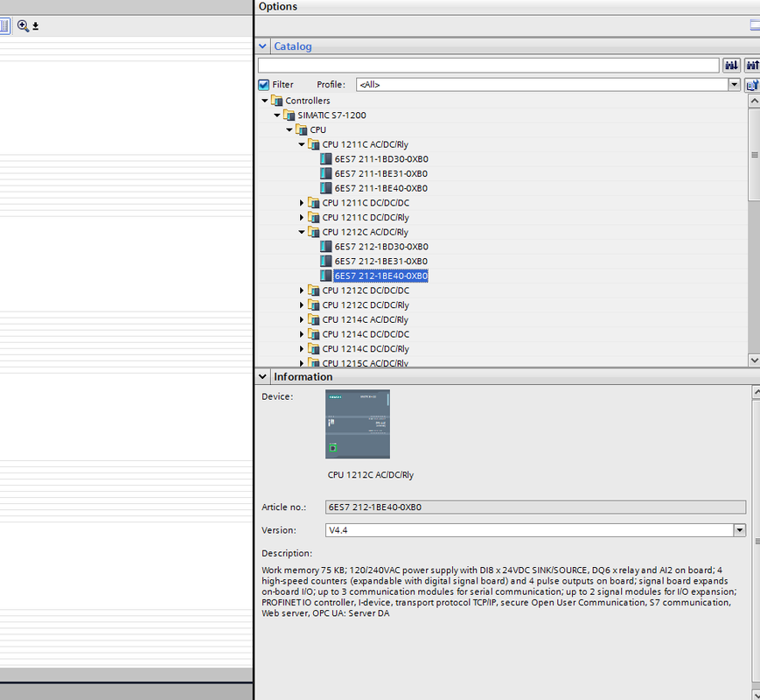Click the CPU folder icon
The width and height of the screenshot is (760, 700).
[x=302, y=129]
